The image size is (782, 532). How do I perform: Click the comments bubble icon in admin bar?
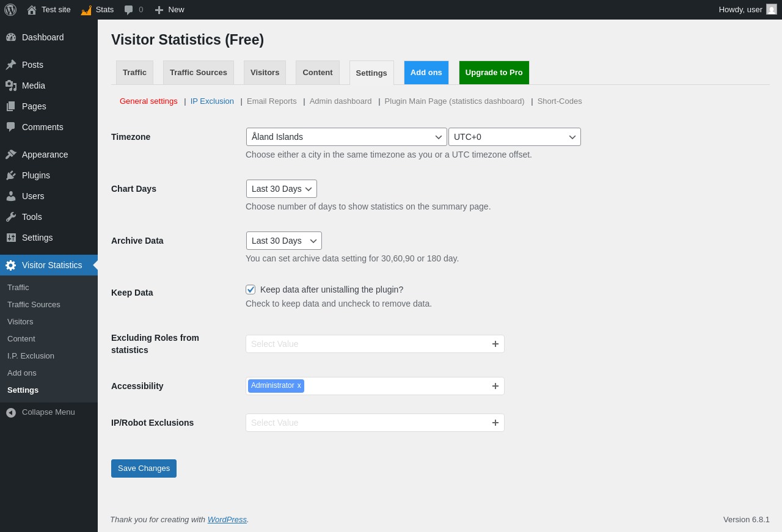coord(128,10)
